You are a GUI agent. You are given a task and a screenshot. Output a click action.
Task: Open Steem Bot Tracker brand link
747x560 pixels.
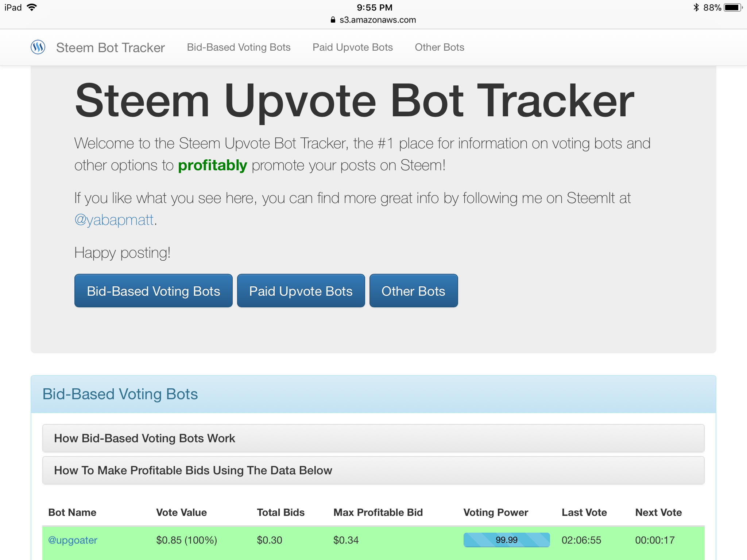[x=110, y=48]
